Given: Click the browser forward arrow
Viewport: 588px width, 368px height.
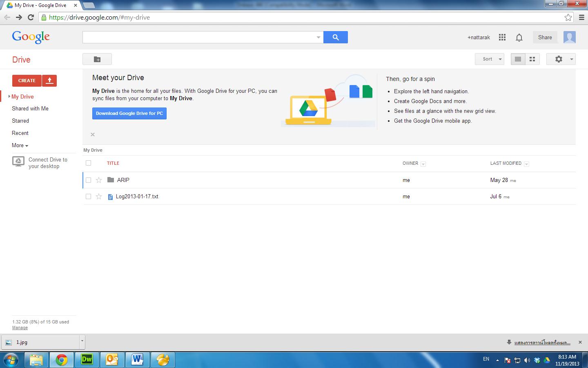Looking at the screenshot, I should (19, 17).
